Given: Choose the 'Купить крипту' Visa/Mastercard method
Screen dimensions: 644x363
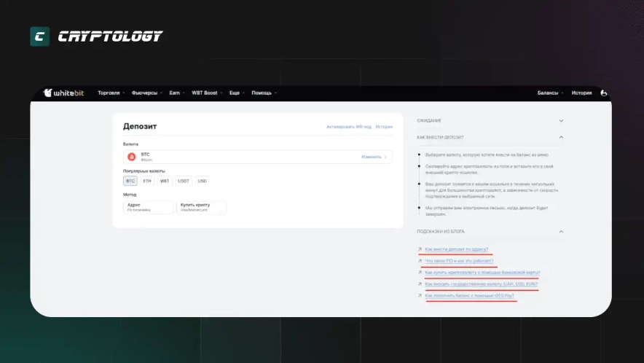Looking at the screenshot, I should click(201, 207).
